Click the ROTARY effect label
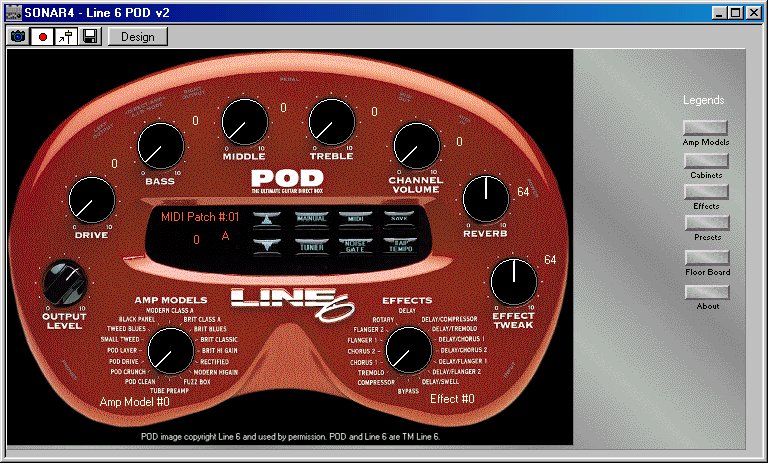Image resolution: width=768 pixels, height=463 pixels. pos(383,319)
